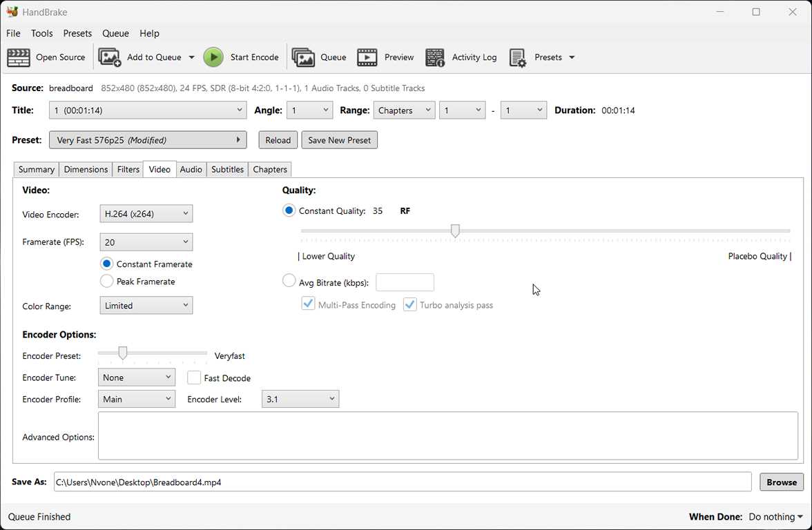Select Constant Framerate radio button
812x530 pixels.
pos(106,264)
